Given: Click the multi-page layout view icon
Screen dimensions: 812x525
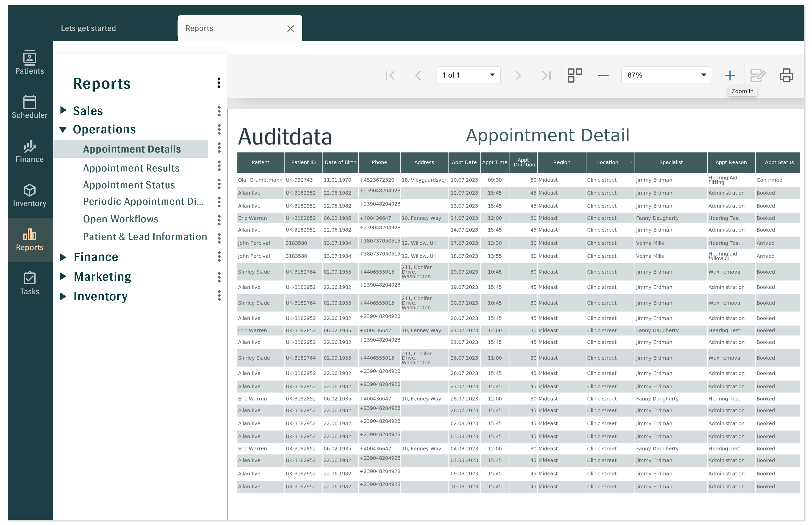Looking at the screenshot, I should 575,75.
